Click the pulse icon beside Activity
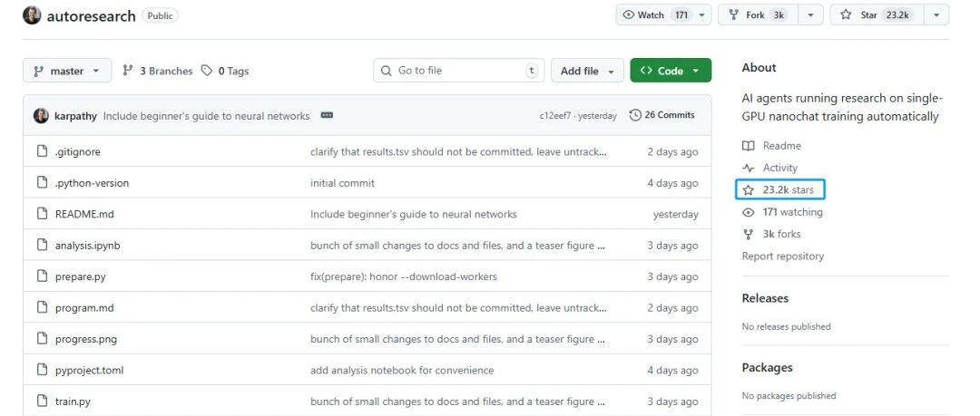Screen dimensions: 980x416 pos(748,168)
